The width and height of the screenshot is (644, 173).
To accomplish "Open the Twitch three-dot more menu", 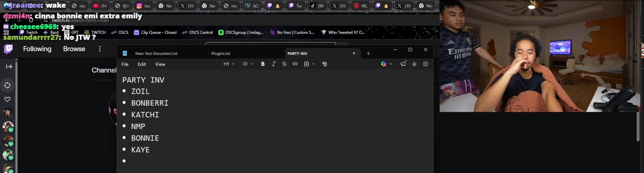I will point(99,49).
